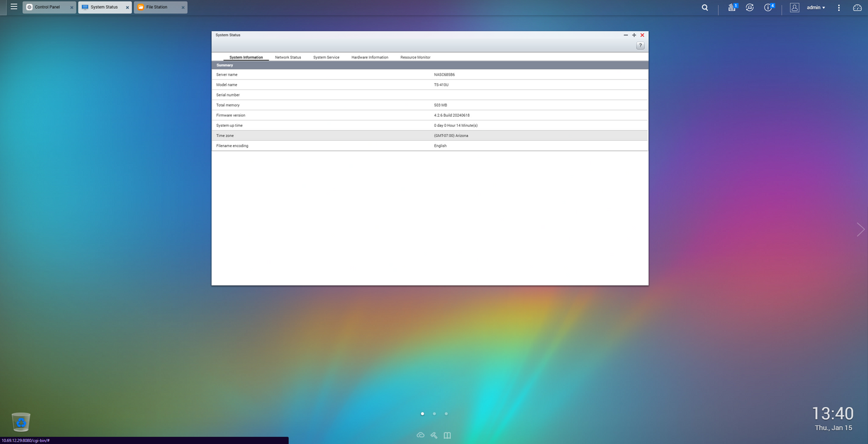Open the utility tools hammer icon
The image size is (868, 444).
click(434, 435)
